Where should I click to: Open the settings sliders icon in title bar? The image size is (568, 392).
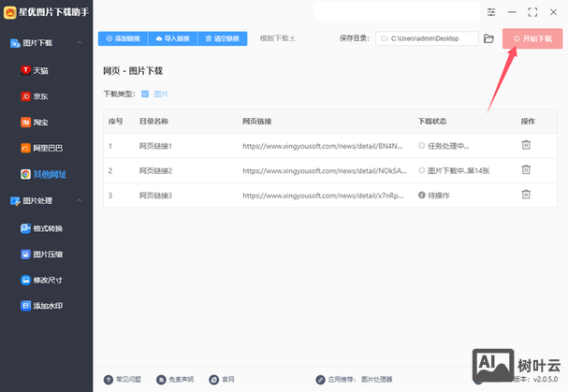click(x=491, y=12)
